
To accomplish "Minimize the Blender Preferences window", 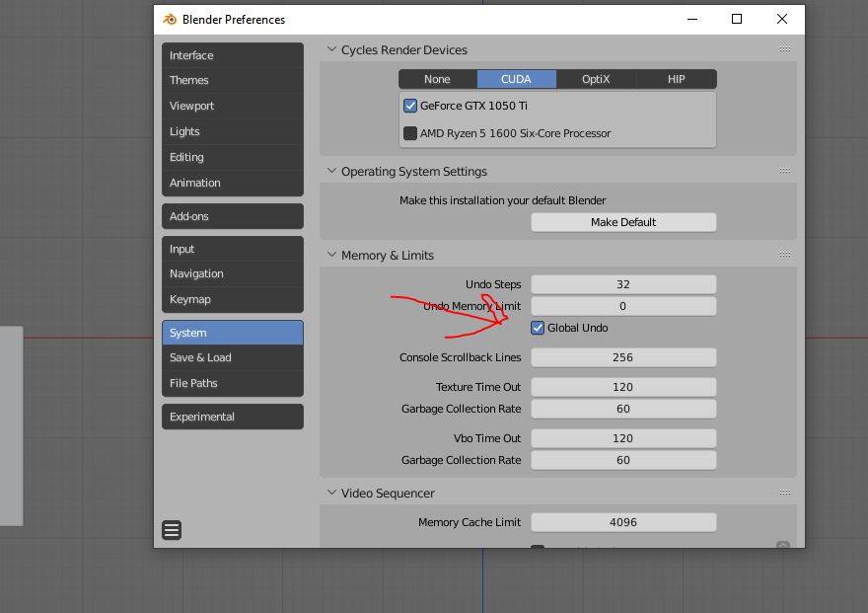I will click(692, 20).
